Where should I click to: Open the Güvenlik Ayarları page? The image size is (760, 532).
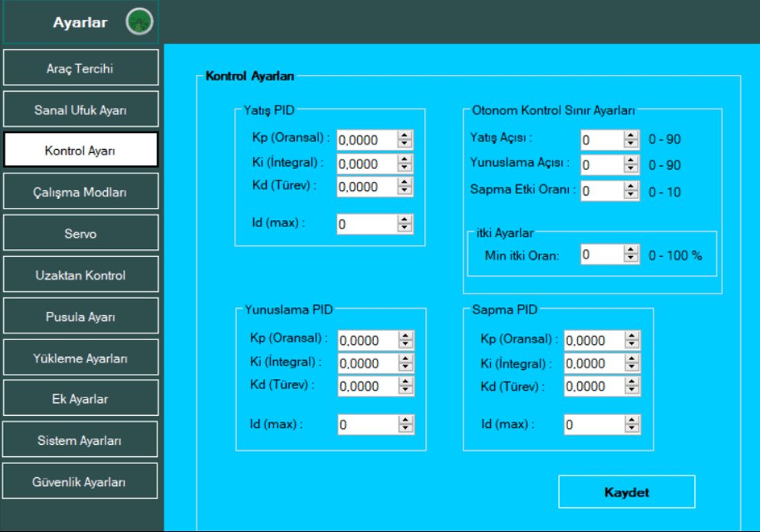(80, 481)
